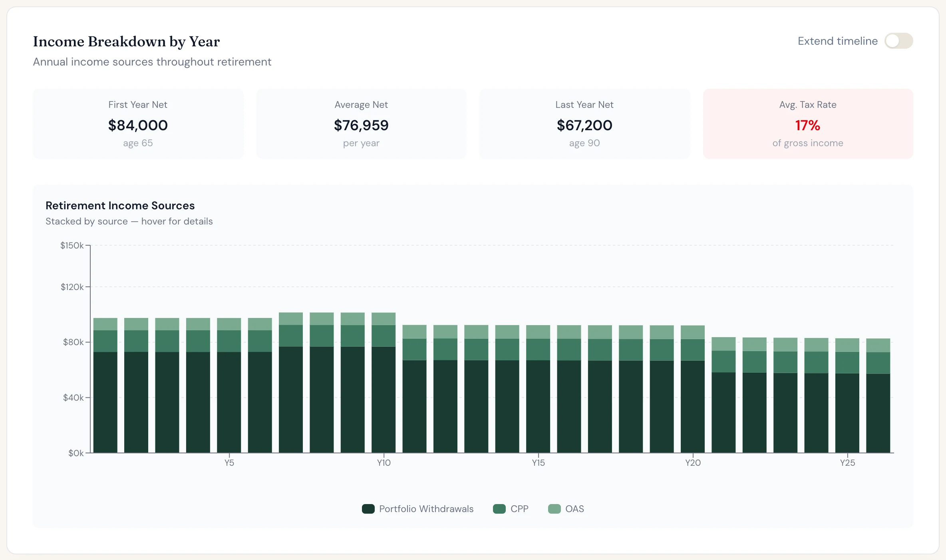946x560 pixels.
Task: Click the Annual income sources subtitle
Action: [152, 62]
